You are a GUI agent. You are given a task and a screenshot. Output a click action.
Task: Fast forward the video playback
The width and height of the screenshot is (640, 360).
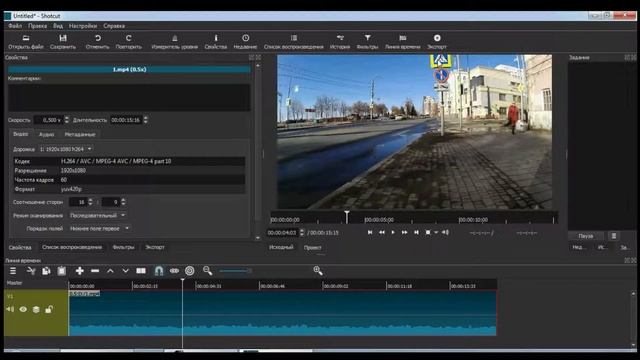404,232
